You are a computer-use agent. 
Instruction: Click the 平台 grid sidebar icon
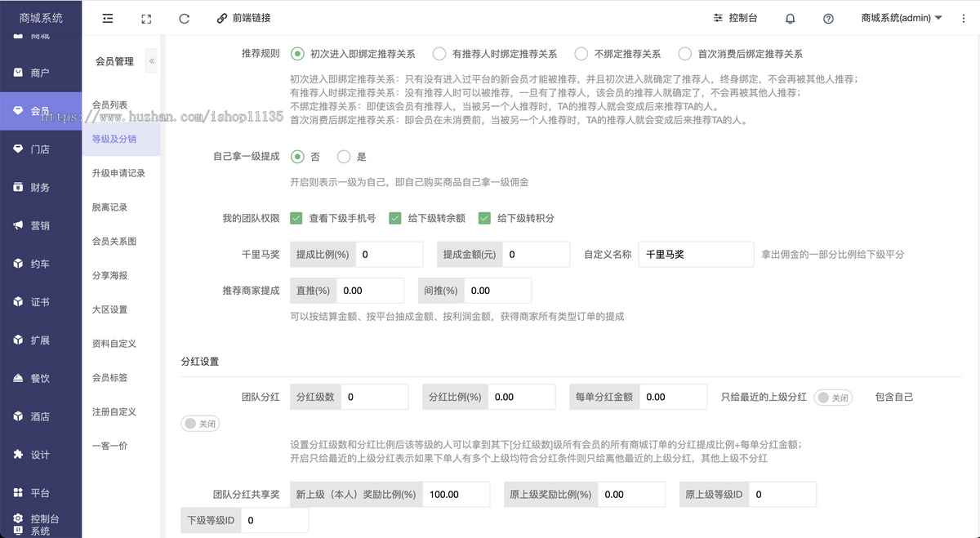pyautogui.click(x=19, y=492)
